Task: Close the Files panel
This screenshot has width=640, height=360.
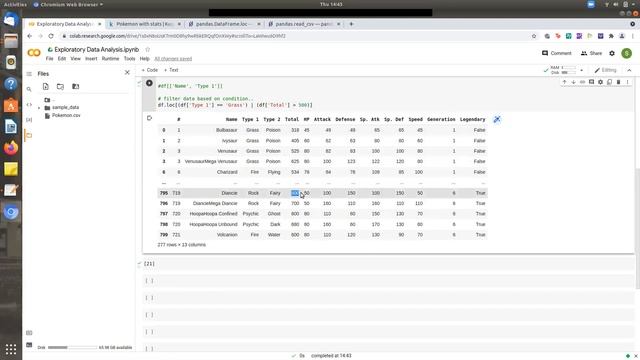Action: point(127,72)
